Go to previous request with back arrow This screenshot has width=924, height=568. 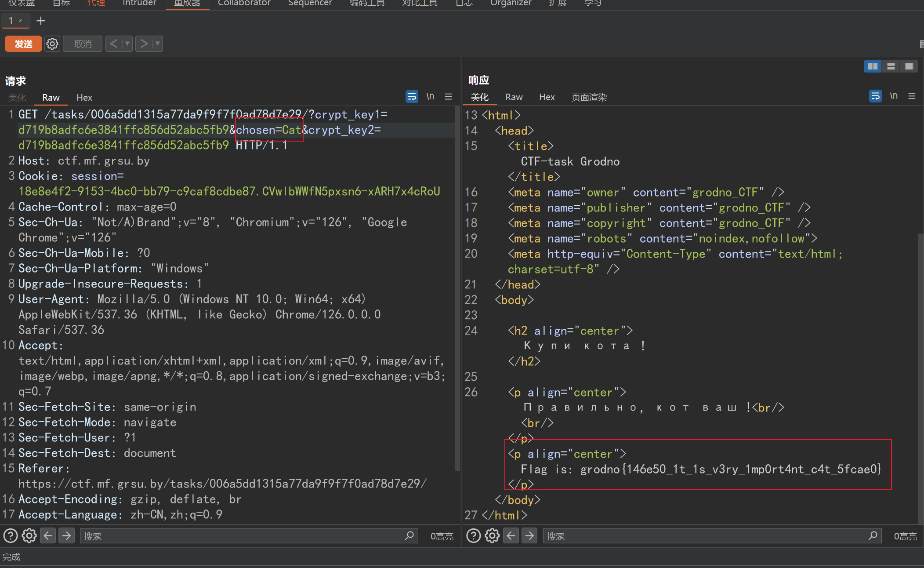pyautogui.click(x=113, y=44)
